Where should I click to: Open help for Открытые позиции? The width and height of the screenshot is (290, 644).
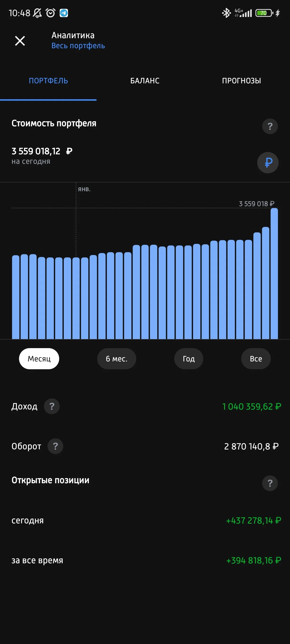[270, 483]
